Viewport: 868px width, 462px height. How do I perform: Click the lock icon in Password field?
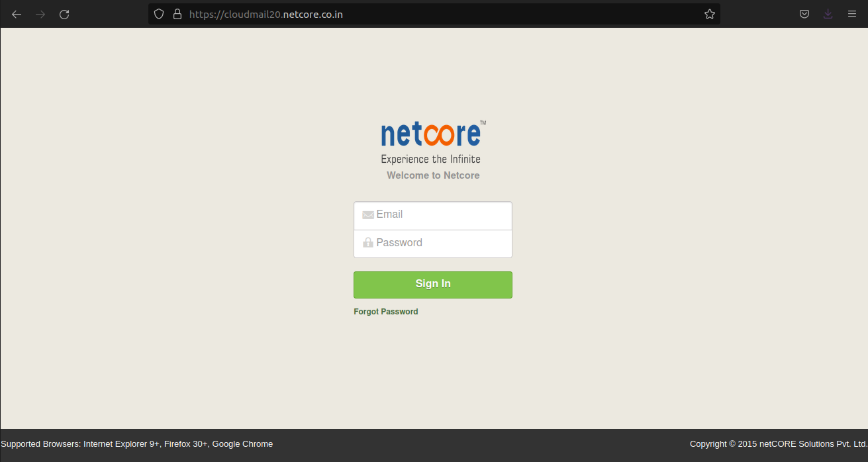click(368, 243)
